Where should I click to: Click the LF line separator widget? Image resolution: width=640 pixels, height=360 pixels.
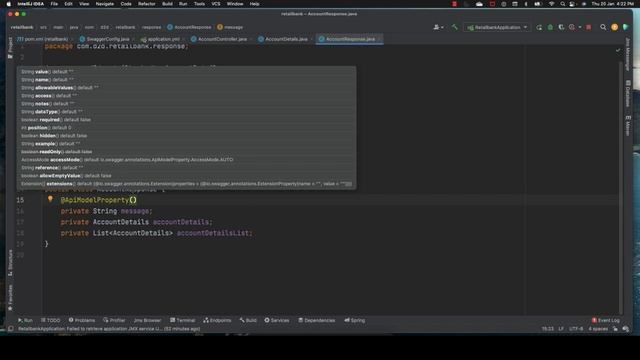561,329
